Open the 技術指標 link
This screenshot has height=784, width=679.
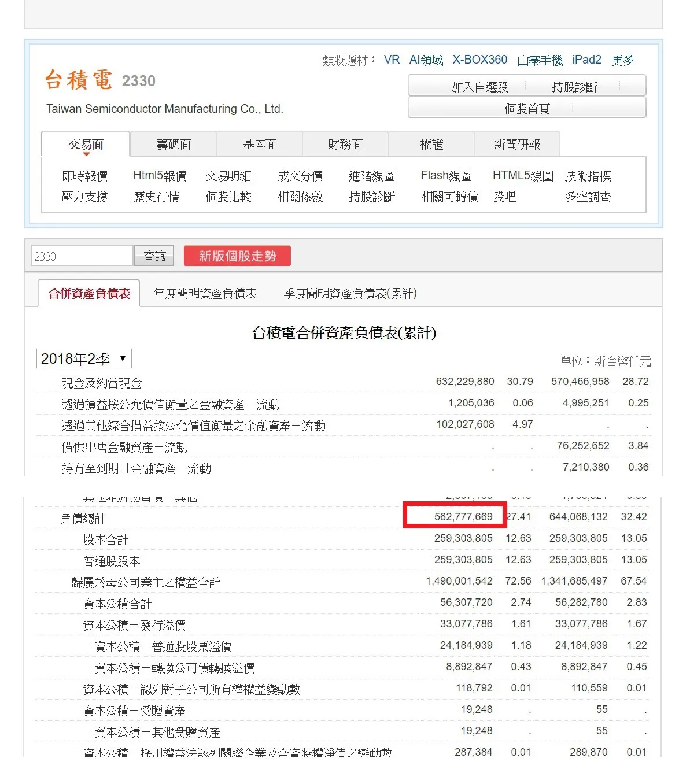pyautogui.click(x=588, y=176)
